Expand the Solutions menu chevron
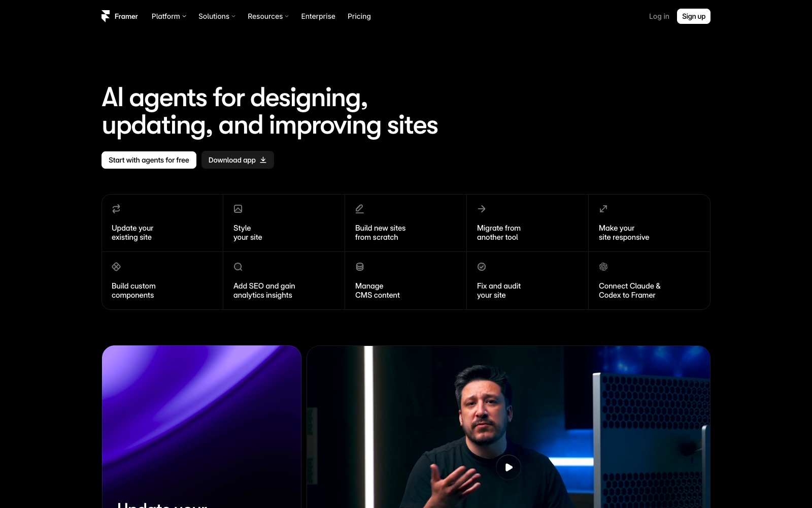This screenshot has height=508, width=812. (233, 16)
